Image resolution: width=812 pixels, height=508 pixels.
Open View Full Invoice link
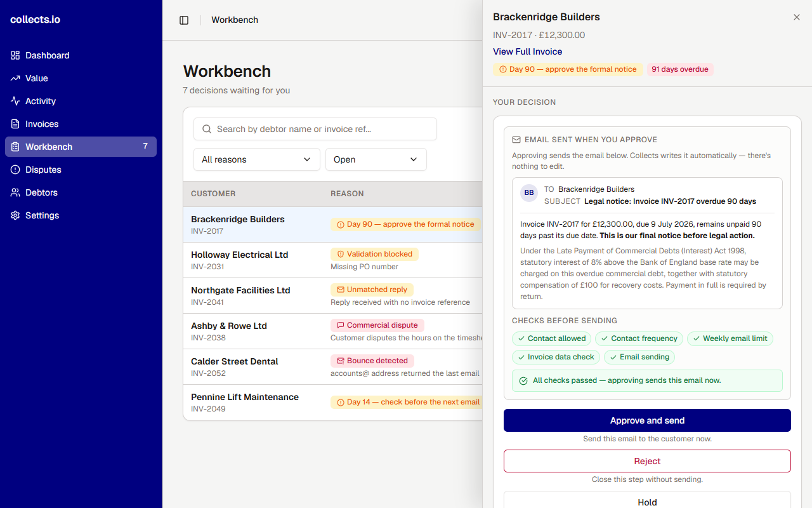[528, 51]
